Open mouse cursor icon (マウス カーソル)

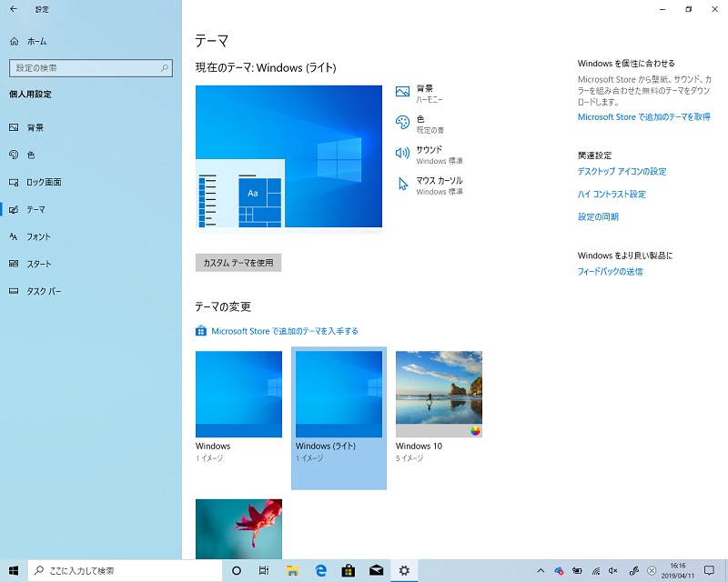coord(403,184)
